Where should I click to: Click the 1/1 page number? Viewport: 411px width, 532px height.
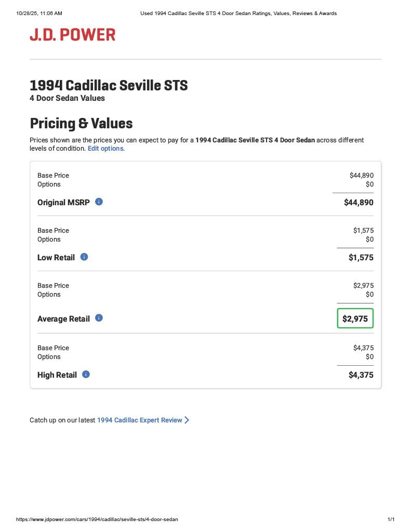pyautogui.click(x=391, y=519)
